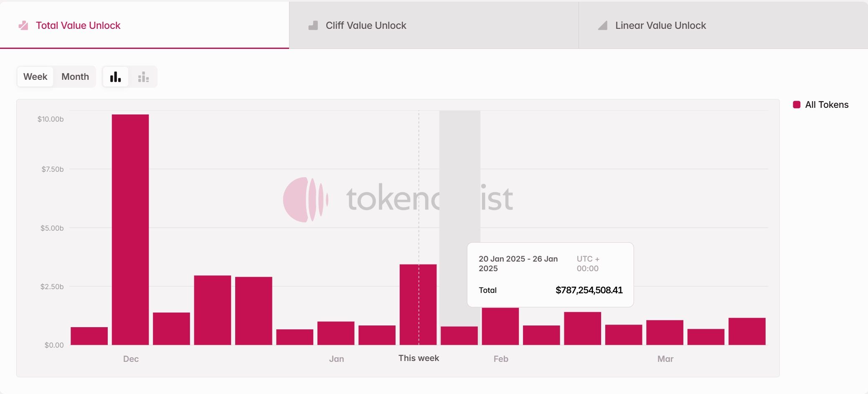Click the $0.00 y-axis label
The image size is (868, 394).
[x=54, y=345]
